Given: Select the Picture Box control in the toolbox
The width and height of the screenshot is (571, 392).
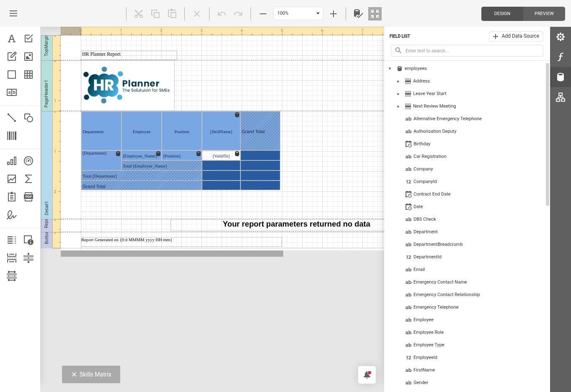Looking at the screenshot, I should tap(28, 57).
